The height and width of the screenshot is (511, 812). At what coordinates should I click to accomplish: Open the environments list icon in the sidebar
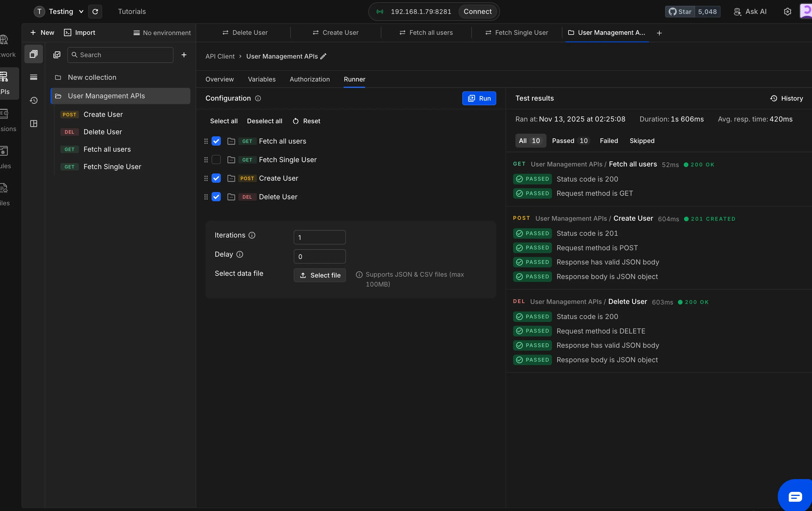(x=34, y=77)
